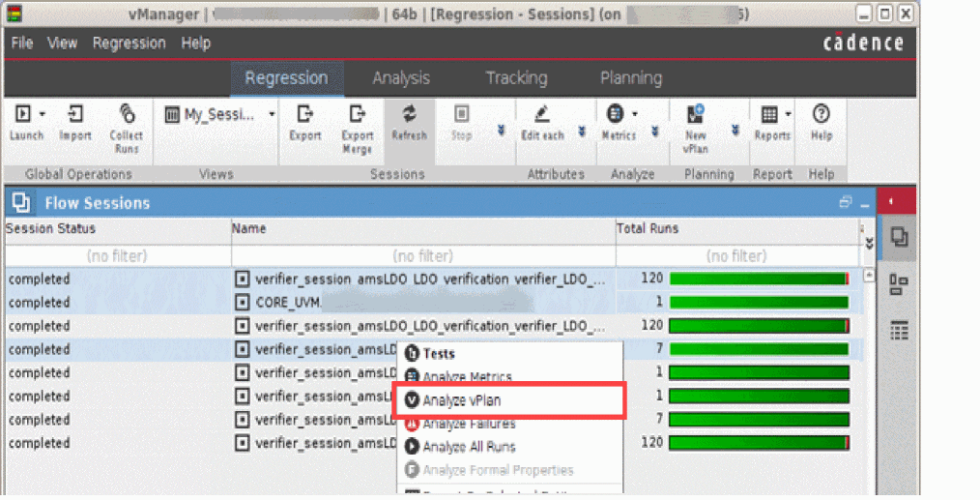Click the first 120-run progress bar
Screen dimensions: 980x500
click(760, 279)
